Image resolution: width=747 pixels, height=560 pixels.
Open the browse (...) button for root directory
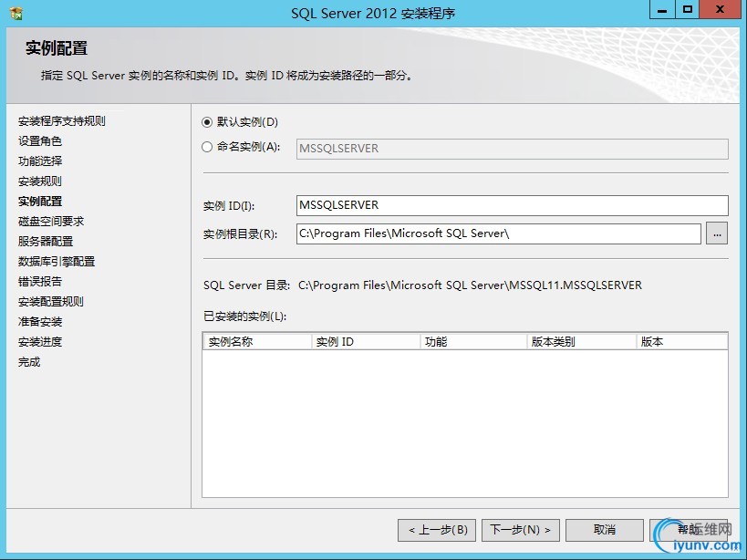[x=717, y=233]
